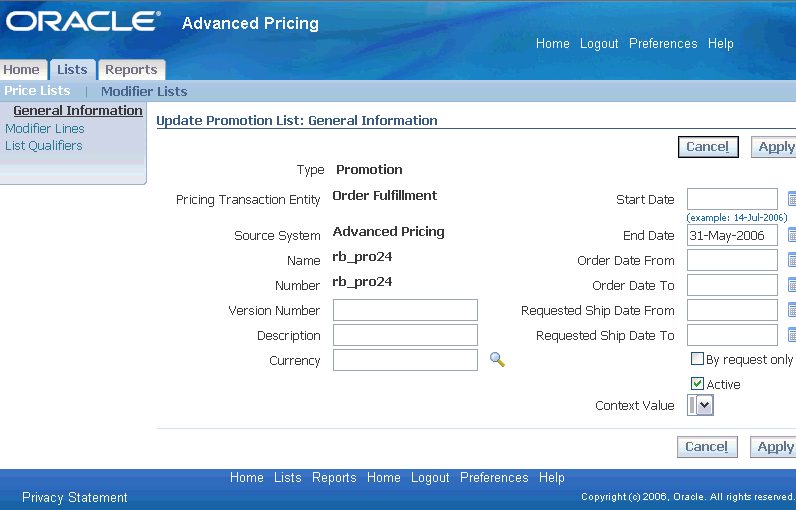Image resolution: width=796 pixels, height=510 pixels.
Task: Open calendar picker for Requested Ship Date From
Action: 792,310
